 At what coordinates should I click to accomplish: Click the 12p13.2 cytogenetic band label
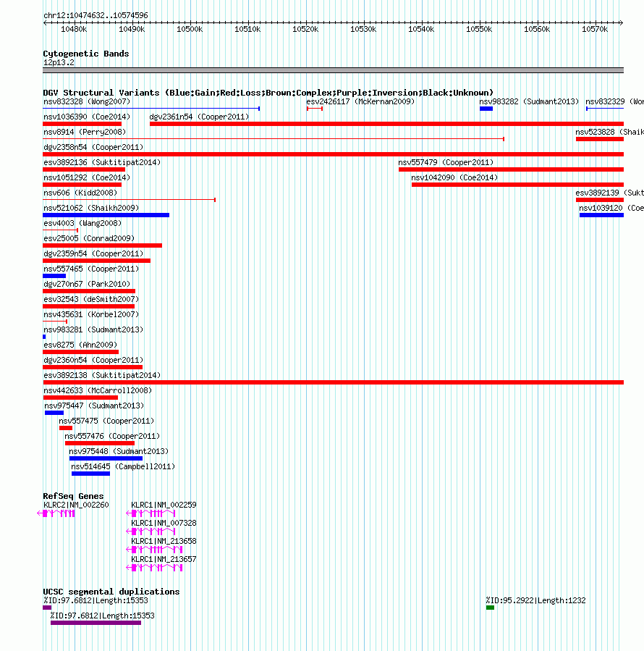pos(59,63)
